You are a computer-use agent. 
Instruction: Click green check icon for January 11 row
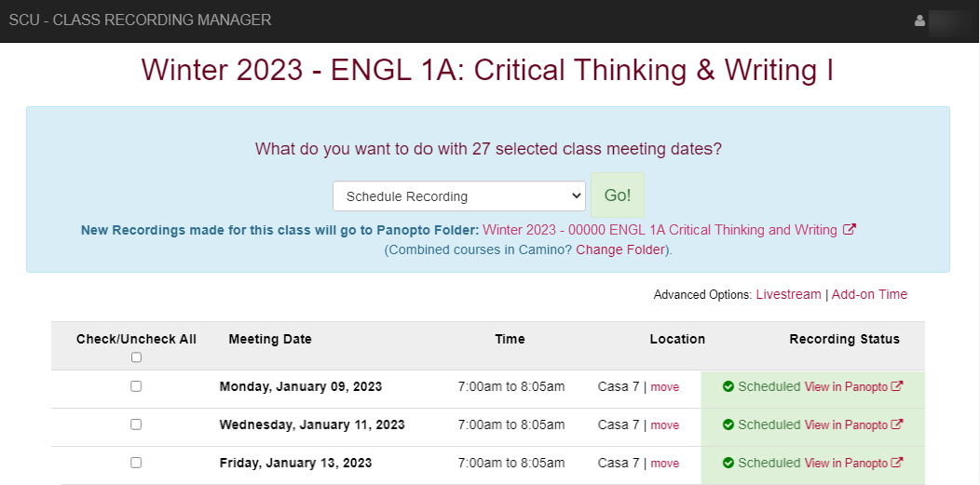[x=728, y=424]
